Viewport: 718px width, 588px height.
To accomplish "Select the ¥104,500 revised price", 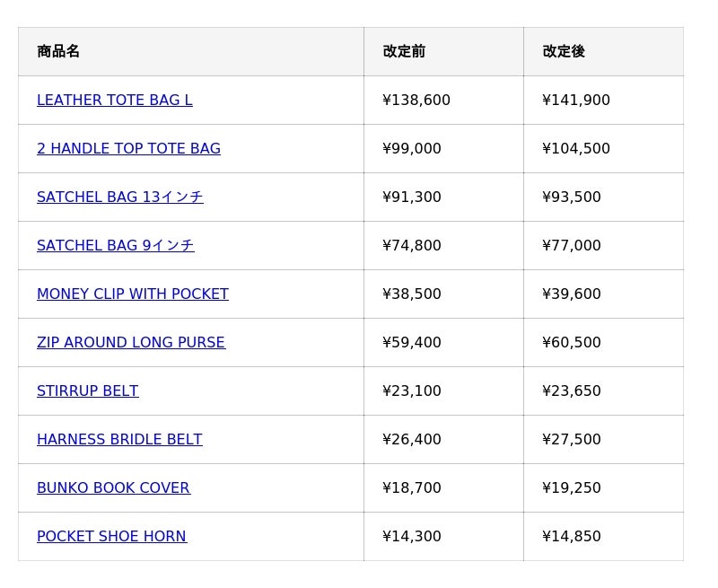I will click(x=576, y=149).
